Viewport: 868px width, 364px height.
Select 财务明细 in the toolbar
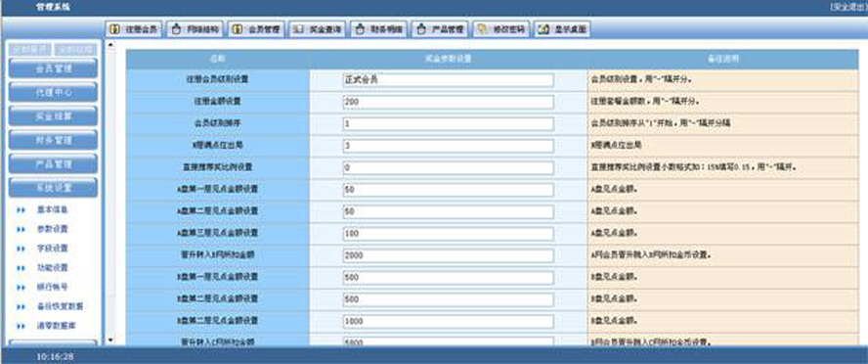(379, 29)
